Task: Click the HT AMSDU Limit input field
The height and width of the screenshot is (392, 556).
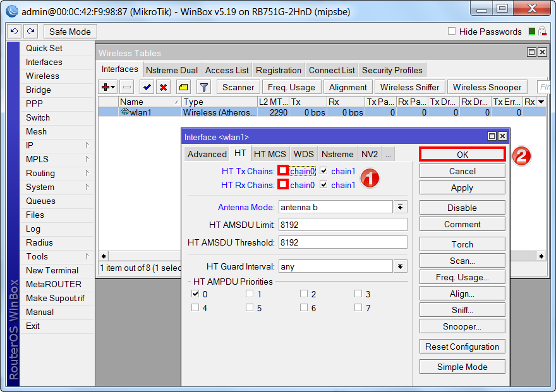Action: tap(342, 225)
